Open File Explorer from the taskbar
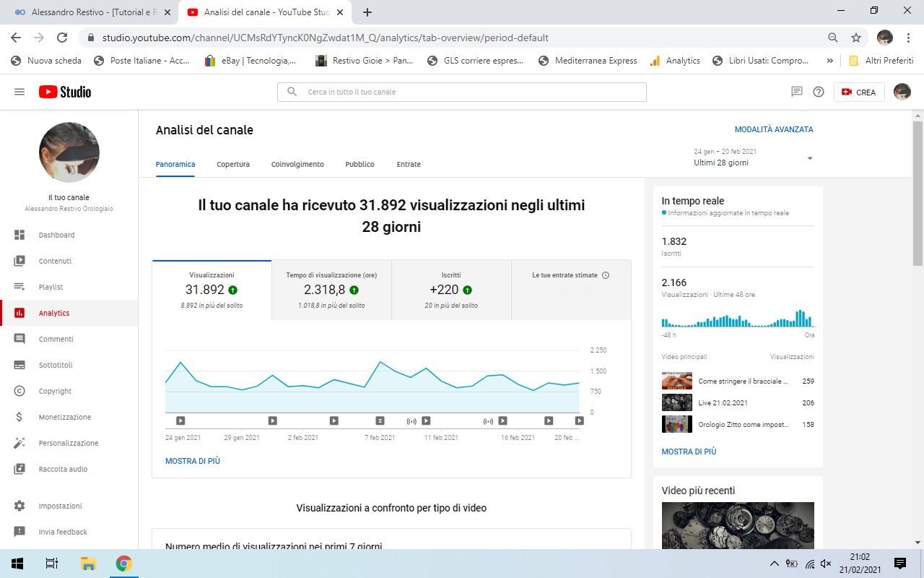 [88, 564]
